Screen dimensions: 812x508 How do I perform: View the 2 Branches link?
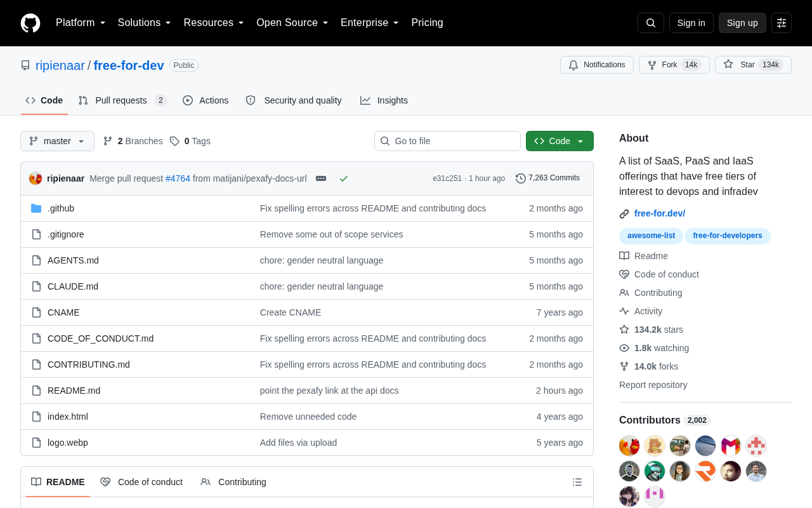click(133, 141)
